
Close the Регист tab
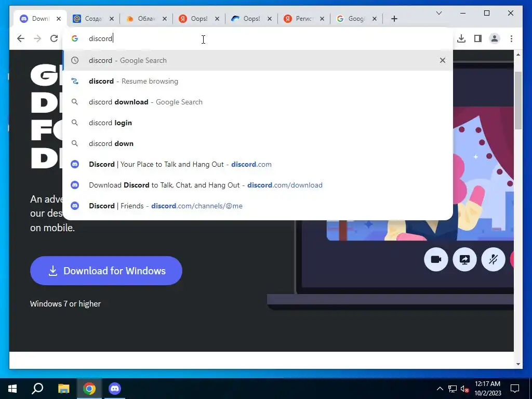(322, 19)
